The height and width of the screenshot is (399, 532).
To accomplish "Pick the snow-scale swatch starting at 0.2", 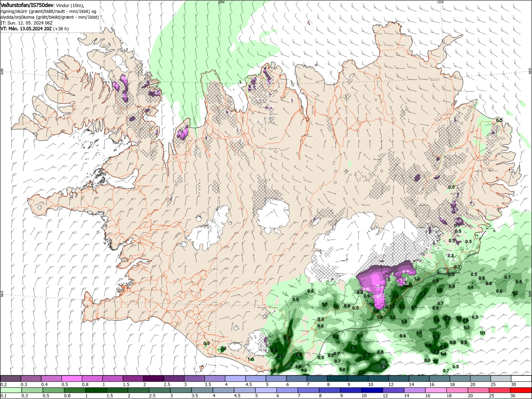I will coord(10,379).
